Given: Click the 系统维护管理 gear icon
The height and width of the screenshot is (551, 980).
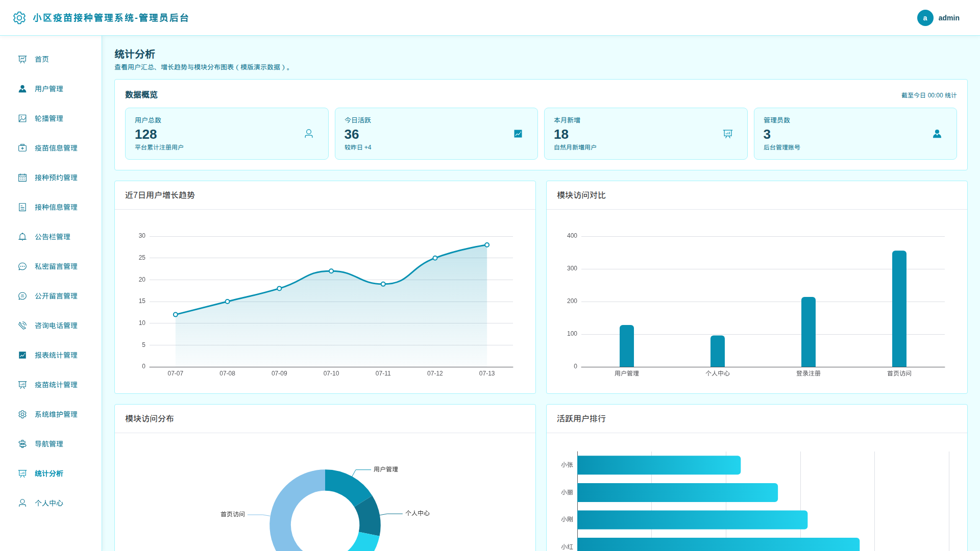Looking at the screenshot, I should [22, 414].
